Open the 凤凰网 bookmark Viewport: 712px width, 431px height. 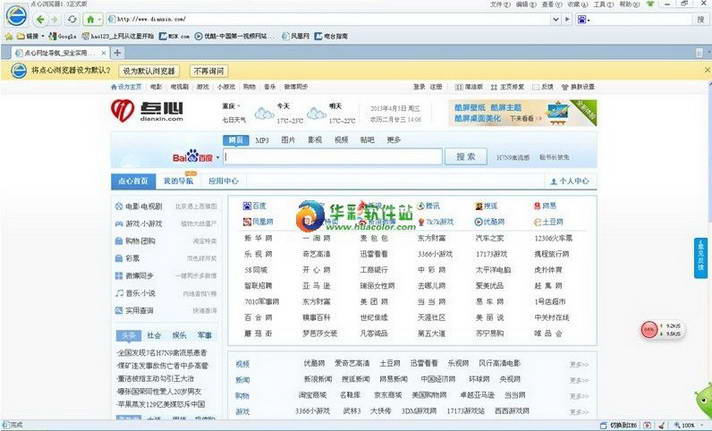click(x=296, y=36)
